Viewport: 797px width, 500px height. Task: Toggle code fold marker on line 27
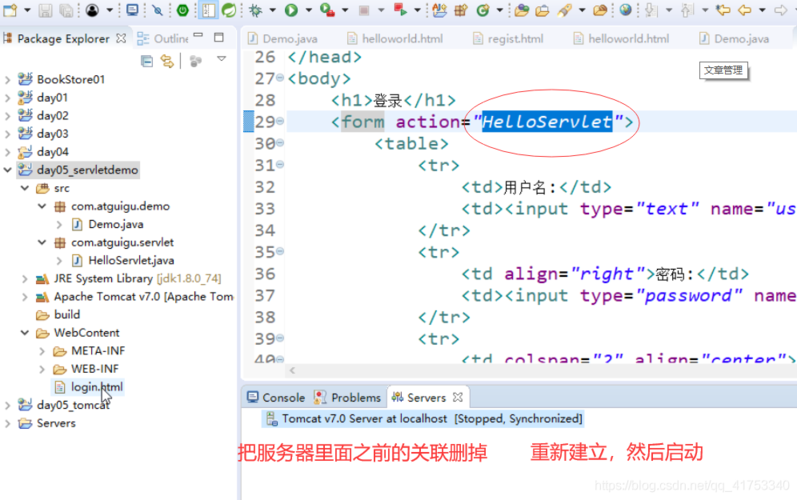click(x=280, y=78)
